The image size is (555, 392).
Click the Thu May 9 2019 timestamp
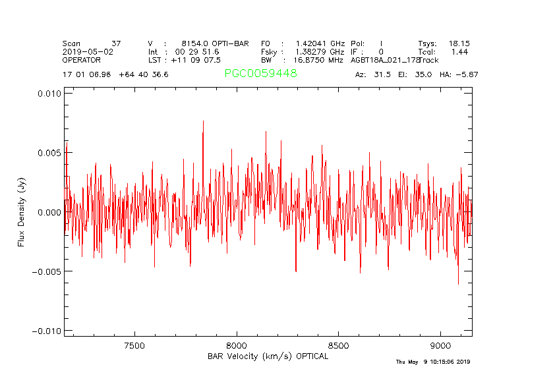432,362
